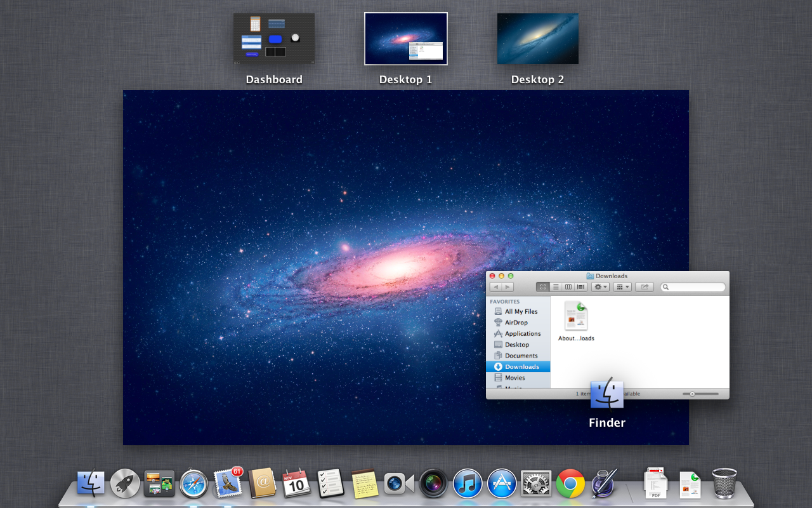Open iTunes music note icon in Dock
The height and width of the screenshot is (508, 812).
[x=468, y=484]
